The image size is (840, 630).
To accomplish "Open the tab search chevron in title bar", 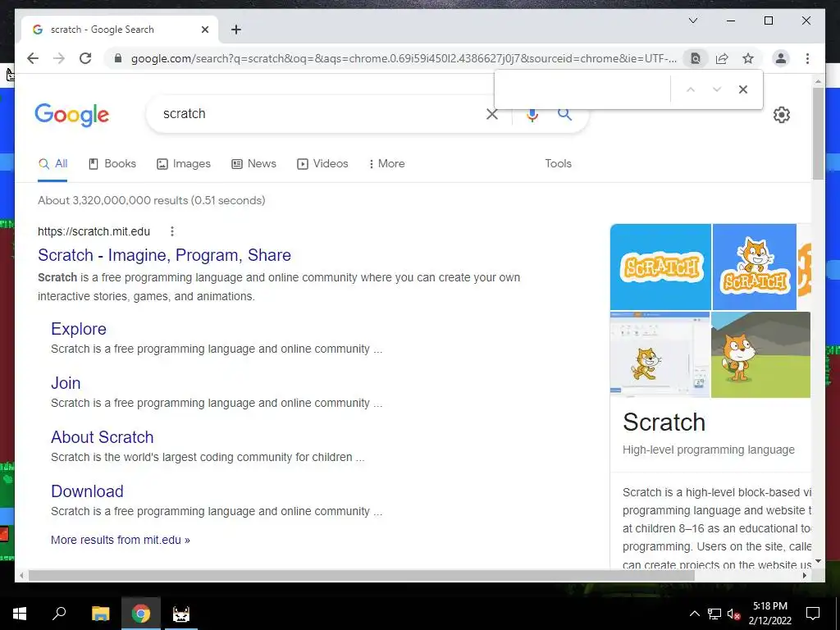I will coord(692,21).
